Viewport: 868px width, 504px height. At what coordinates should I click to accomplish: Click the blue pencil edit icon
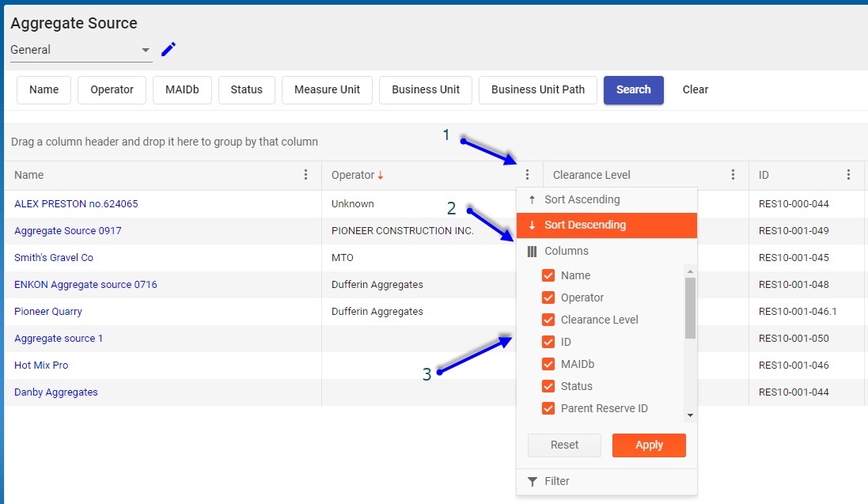click(169, 50)
